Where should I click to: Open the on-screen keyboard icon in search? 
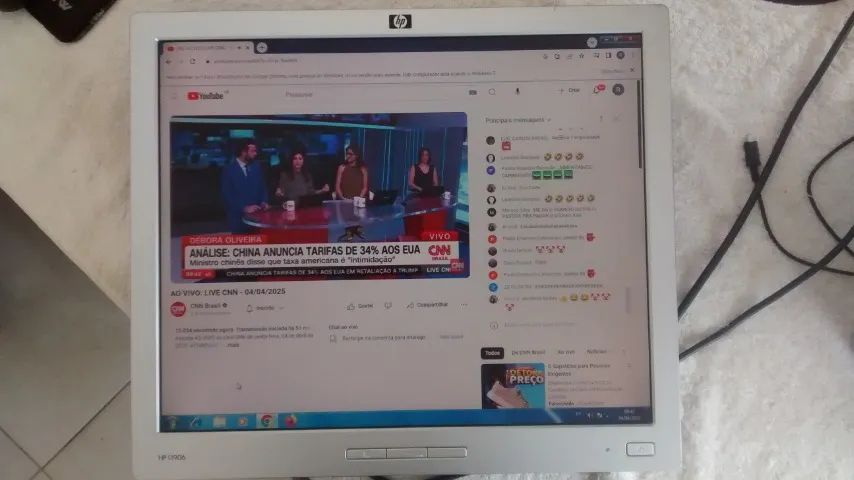tap(473, 93)
